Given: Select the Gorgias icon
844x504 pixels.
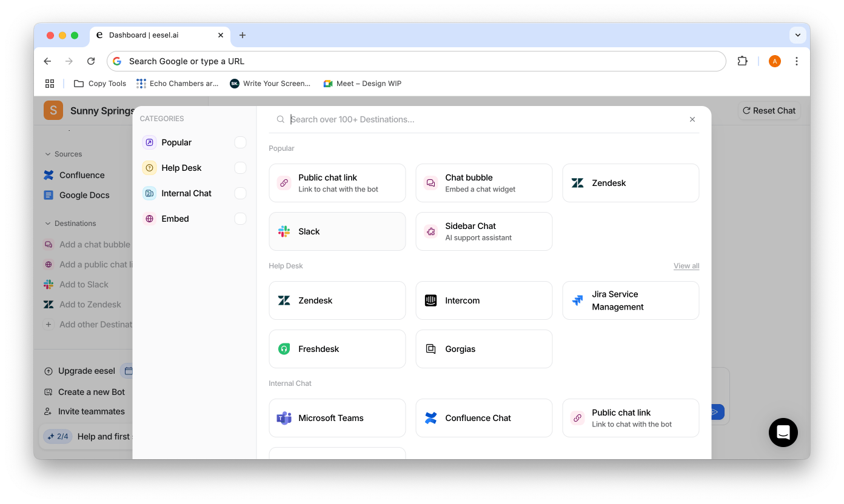Looking at the screenshot, I should pyautogui.click(x=431, y=349).
